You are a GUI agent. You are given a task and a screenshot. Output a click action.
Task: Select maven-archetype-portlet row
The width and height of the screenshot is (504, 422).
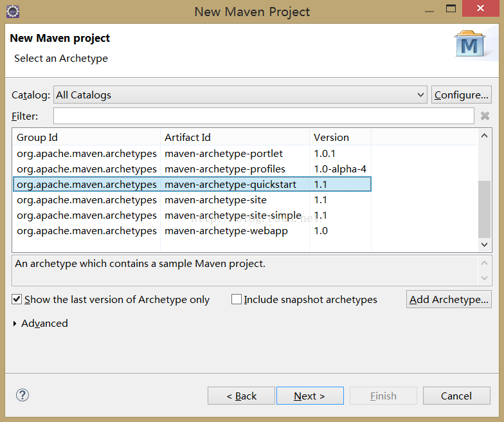tap(192, 154)
